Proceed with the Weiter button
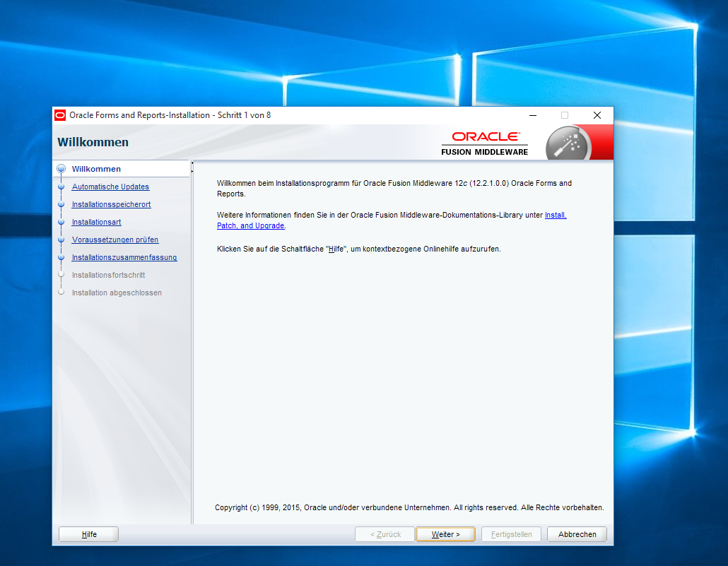 446,534
